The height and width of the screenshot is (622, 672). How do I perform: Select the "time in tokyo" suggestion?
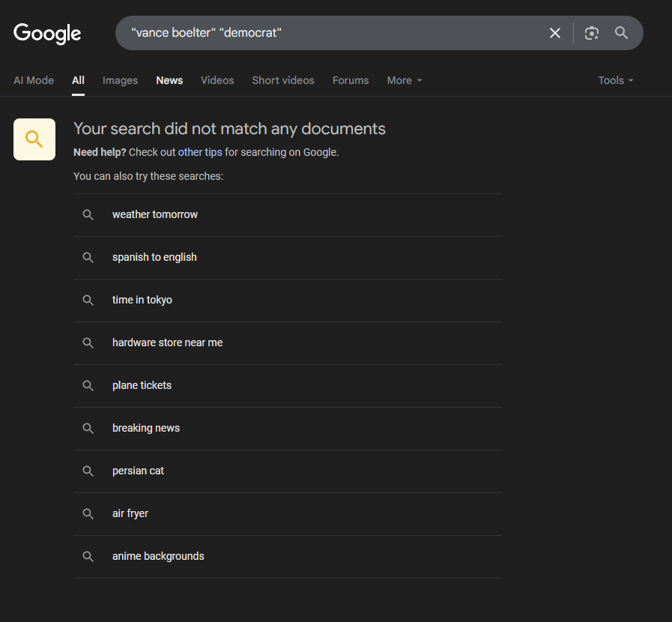click(x=288, y=300)
